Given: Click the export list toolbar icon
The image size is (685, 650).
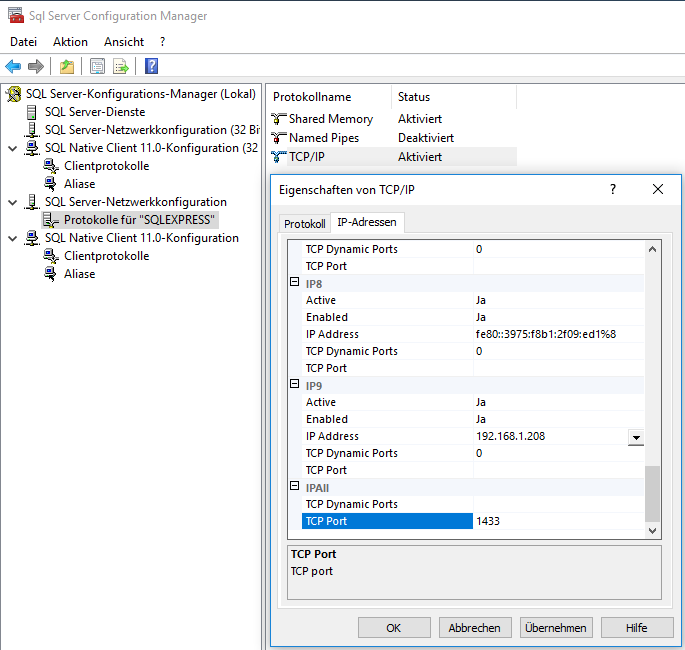Looking at the screenshot, I should point(121,67).
